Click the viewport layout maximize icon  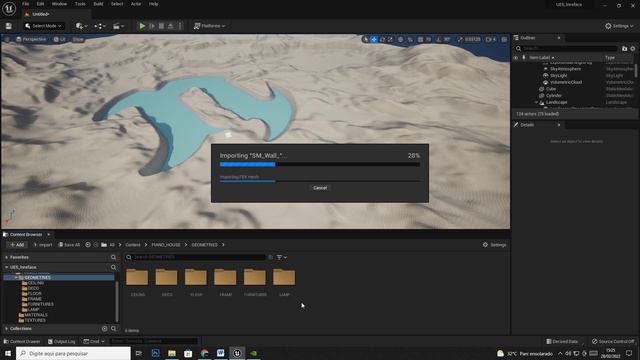pos(504,39)
